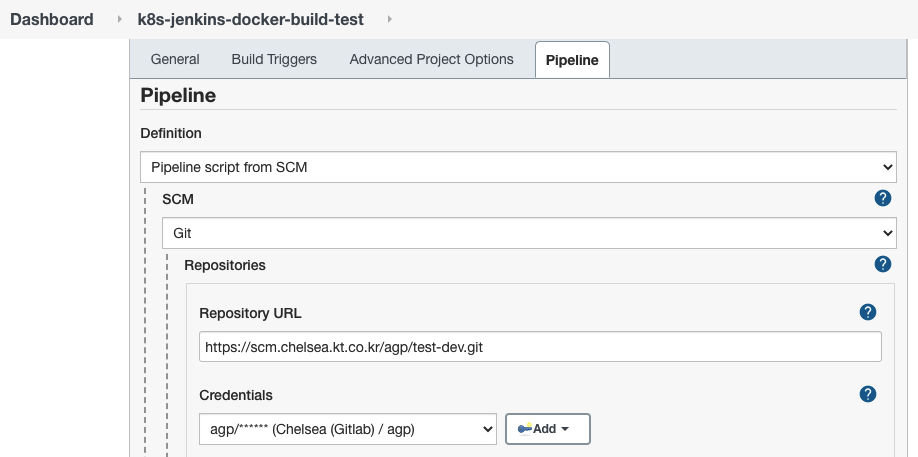Open Advanced Project Options tab
This screenshot has height=457, width=918.
(431, 60)
